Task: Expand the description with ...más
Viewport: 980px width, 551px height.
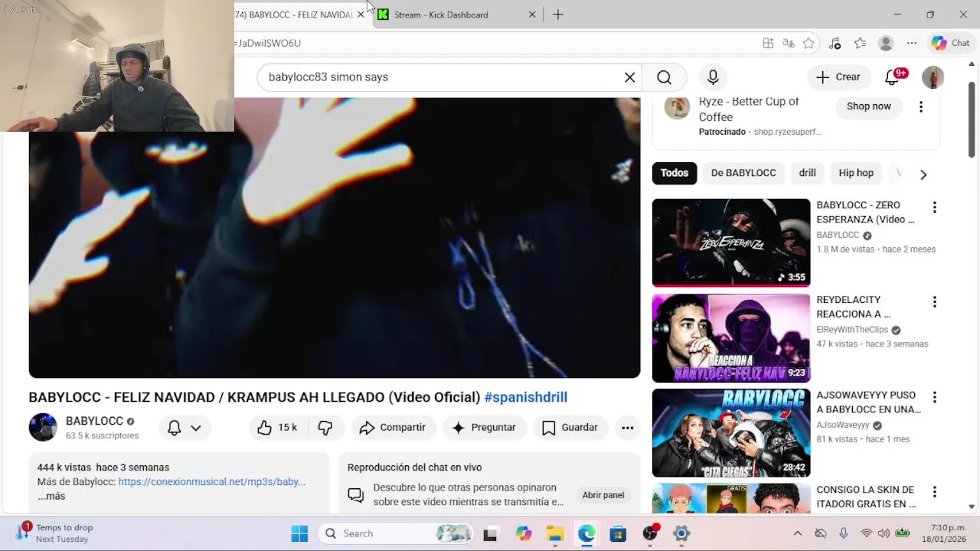Action: [51, 496]
